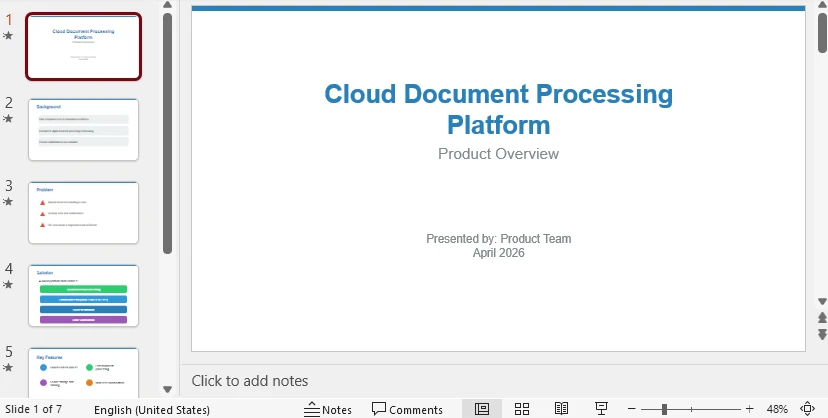
Task: Click the Product Overview subtitle
Action: (498, 154)
